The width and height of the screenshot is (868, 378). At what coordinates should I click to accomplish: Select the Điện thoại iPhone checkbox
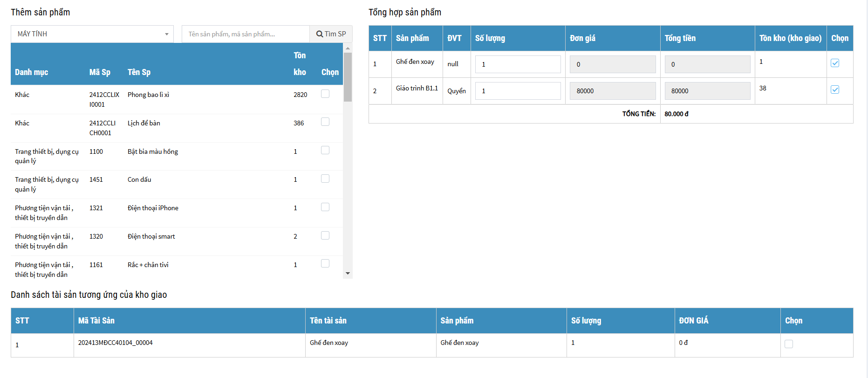point(325,207)
